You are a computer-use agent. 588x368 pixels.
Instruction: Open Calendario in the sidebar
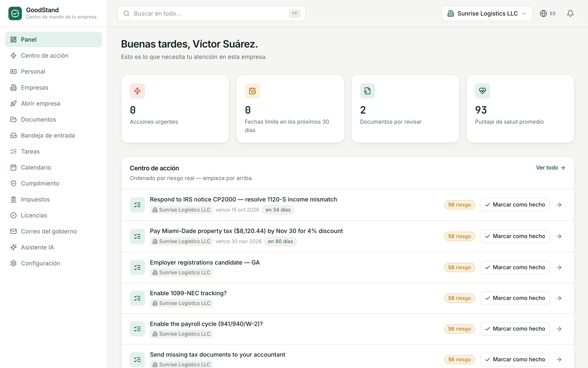pyautogui.click(x=54, y=167)
